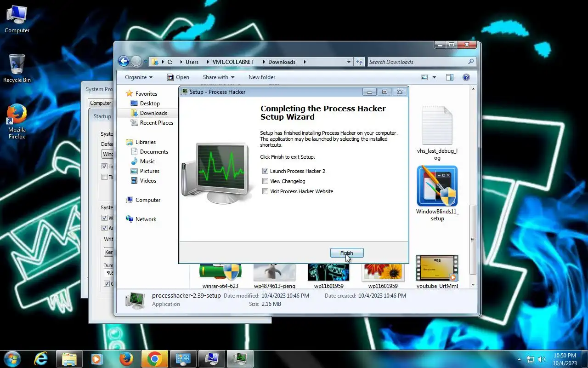The width and height of the screenshot is (588, 368).
Task: Open the Computer desktop icon
Action: point(17,19)
